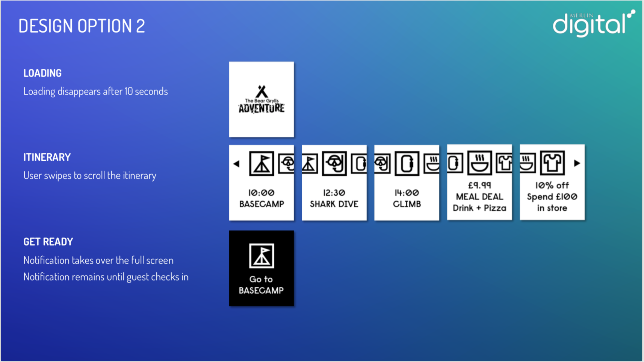Click the '£9.99 MEAL DEAL Drink + Pizza' text
This screenshot has width=644, height=362.
click(479, 197)
